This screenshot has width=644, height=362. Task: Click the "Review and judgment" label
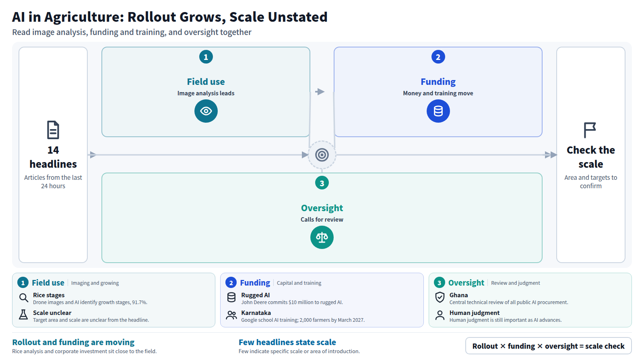515,283
